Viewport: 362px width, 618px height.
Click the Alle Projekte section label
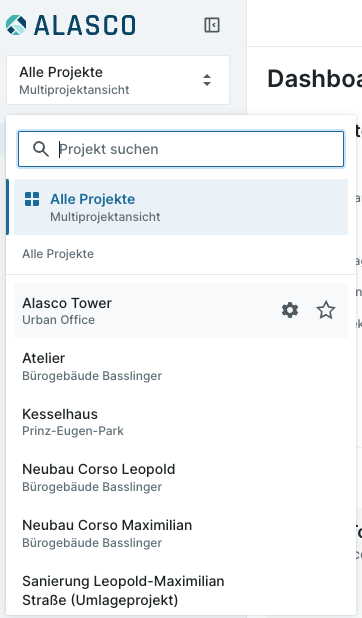(x=58, y=254)
